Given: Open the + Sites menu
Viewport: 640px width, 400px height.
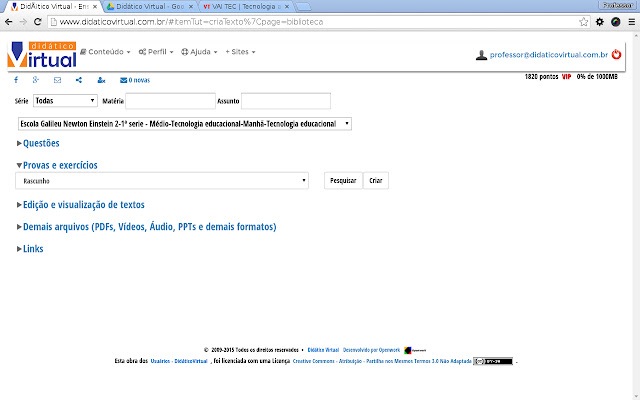Looking at the screenshot, I should coord(240,52).
